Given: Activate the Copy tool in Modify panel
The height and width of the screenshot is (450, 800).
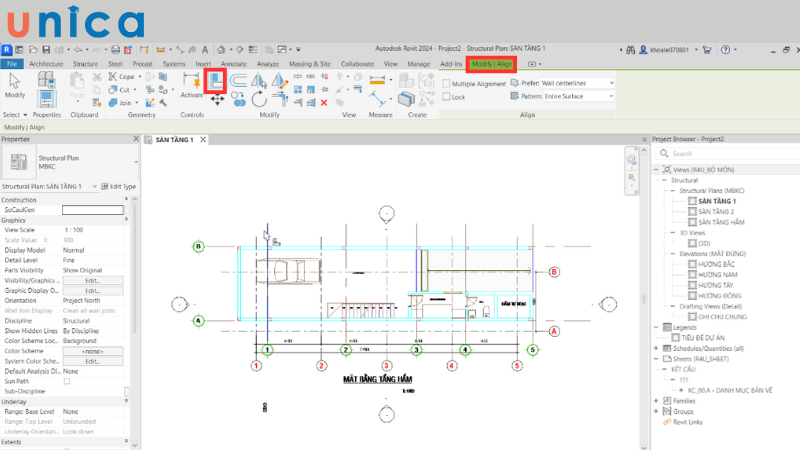Looking at the screenshot, I should point(238,99).
